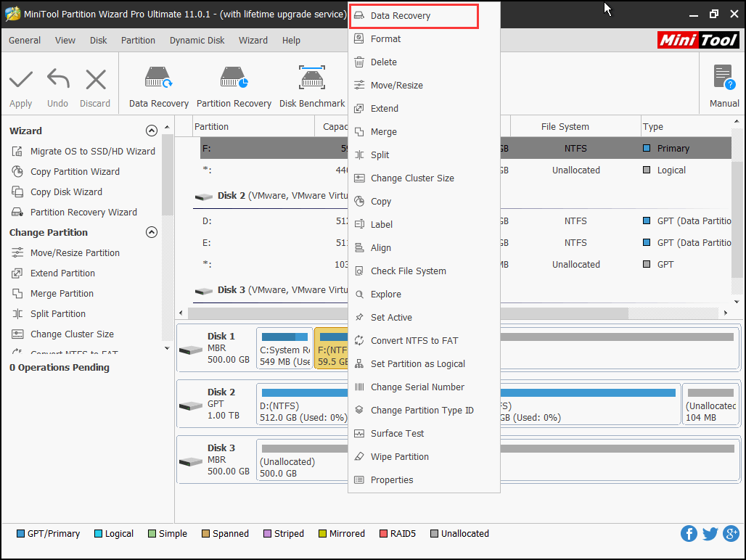Choose Move/Resize in context menu

424,86
